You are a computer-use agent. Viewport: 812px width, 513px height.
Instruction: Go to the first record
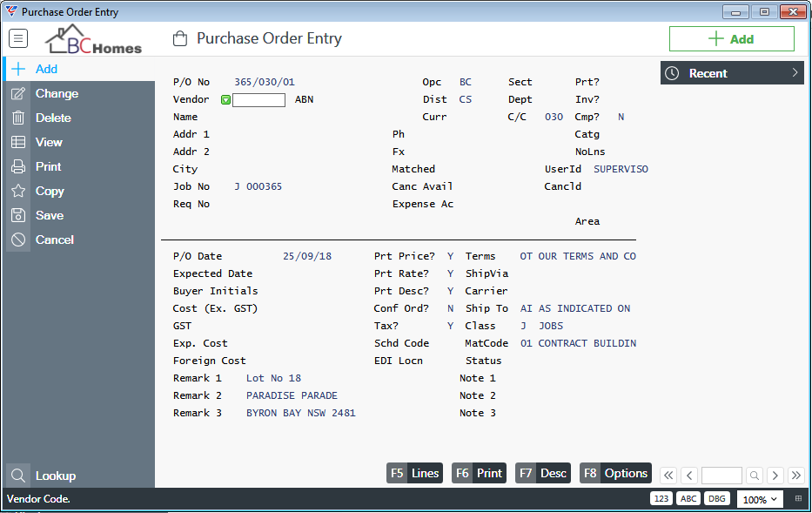tap(668, 476)
